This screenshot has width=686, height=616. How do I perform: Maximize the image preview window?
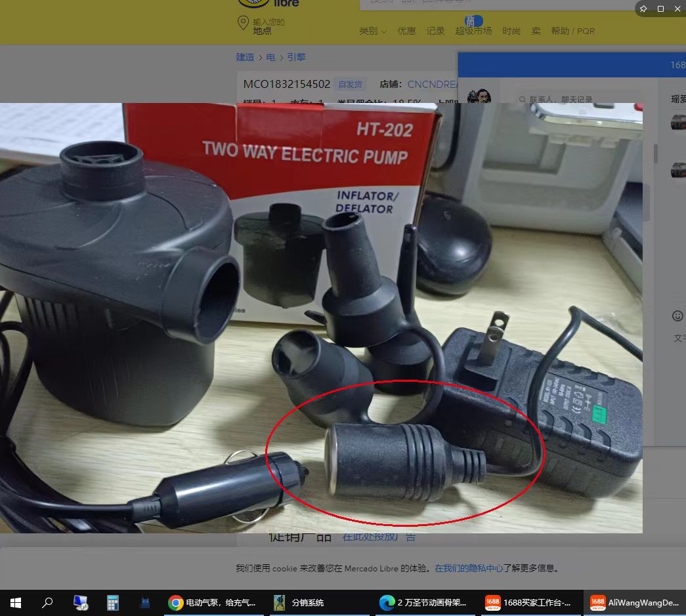pos(660,9)
